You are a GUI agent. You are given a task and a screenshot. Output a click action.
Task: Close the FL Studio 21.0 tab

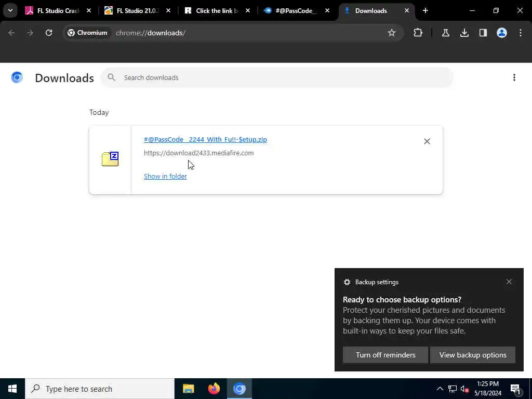coord(168,11)
